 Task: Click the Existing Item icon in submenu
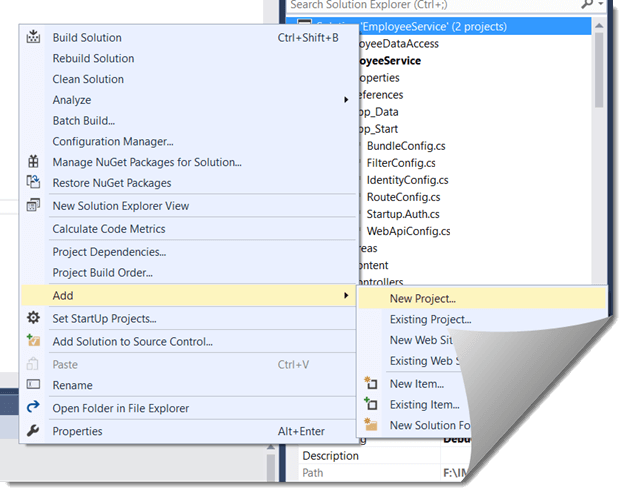point(371,404)
